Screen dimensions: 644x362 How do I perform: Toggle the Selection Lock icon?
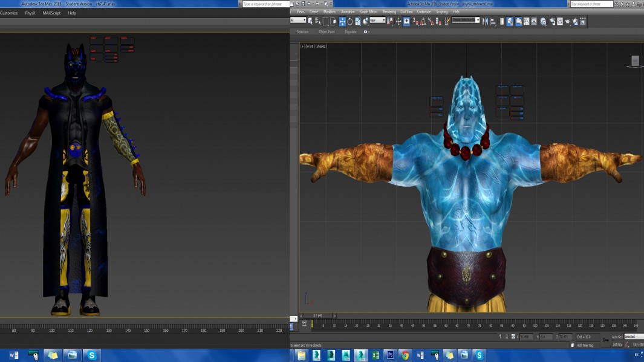tap(507, 337)
